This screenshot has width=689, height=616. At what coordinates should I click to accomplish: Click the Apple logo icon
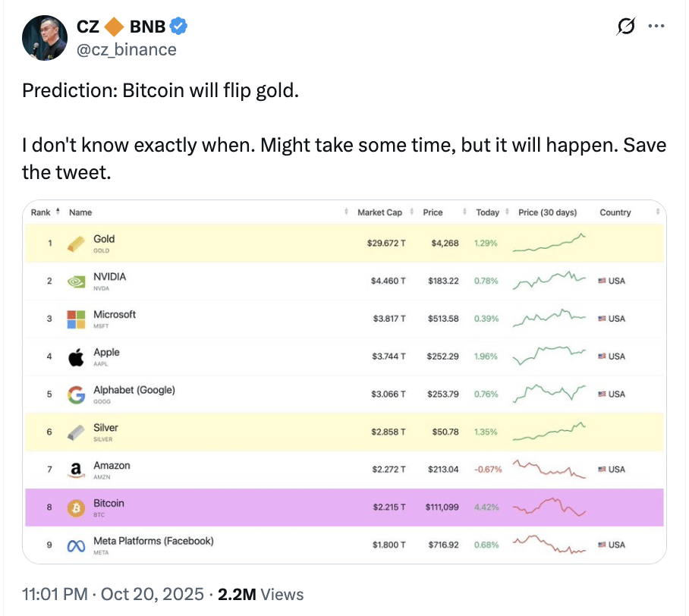76,357
